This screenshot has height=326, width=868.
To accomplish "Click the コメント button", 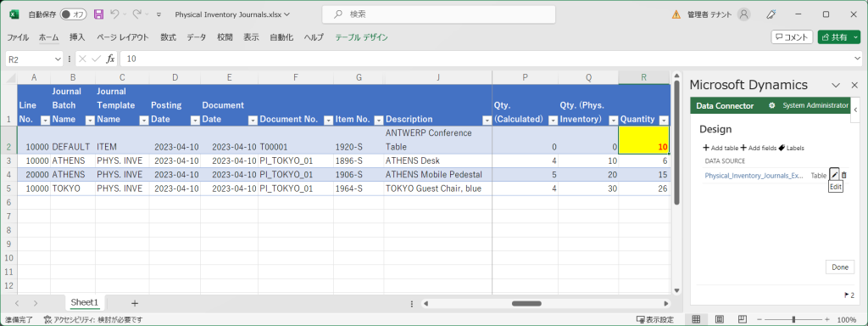I will pyautogui.click(x=791, y=37).
